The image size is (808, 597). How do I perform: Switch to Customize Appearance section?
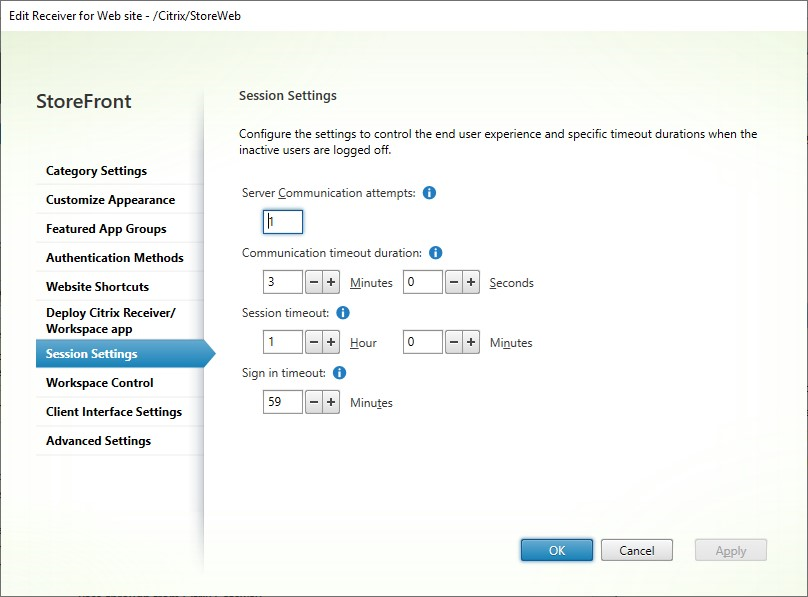pos(110,200)
